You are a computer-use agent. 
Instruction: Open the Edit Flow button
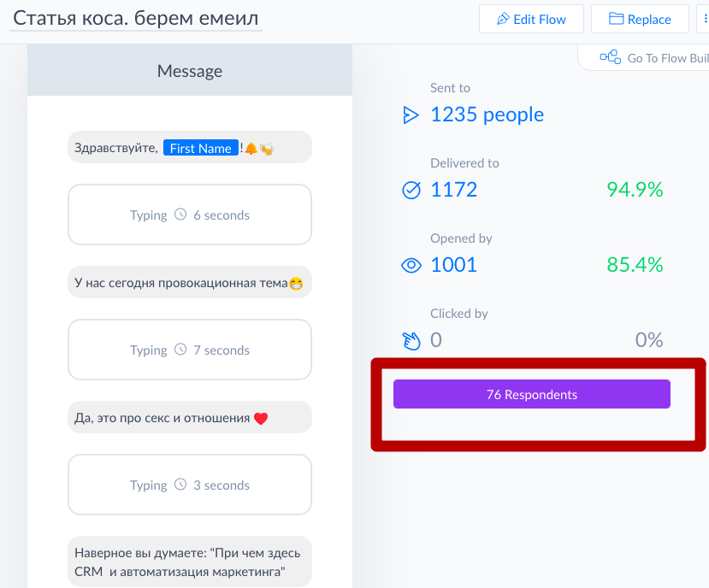coord(531,19)
